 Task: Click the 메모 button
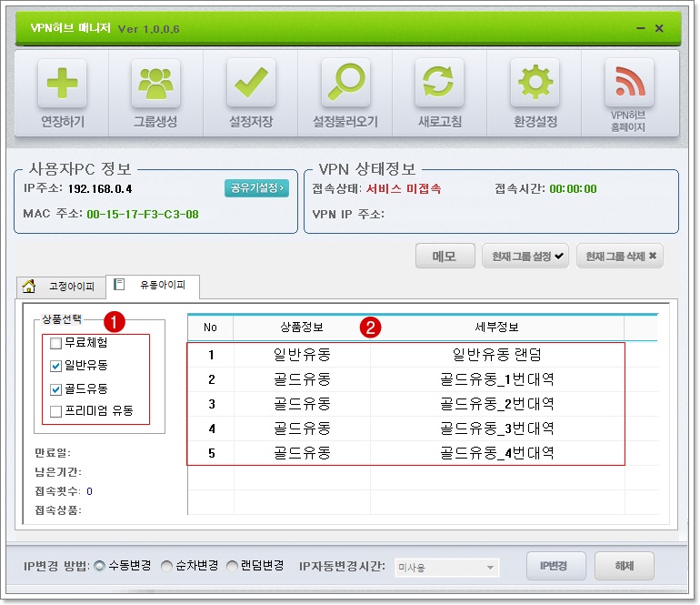coord(445,257)
